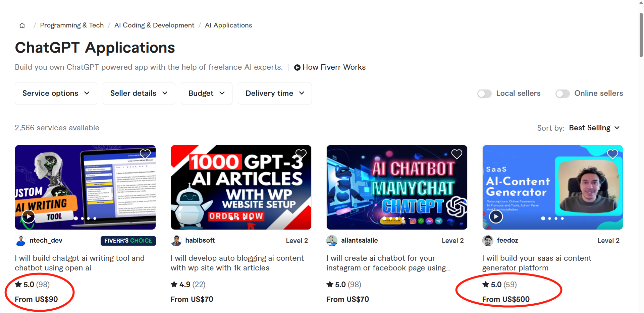This screenshot has width=644, height=313.
Task: Open the feedoz seller name
Action: pyautogui.click(x=507, y=241)
